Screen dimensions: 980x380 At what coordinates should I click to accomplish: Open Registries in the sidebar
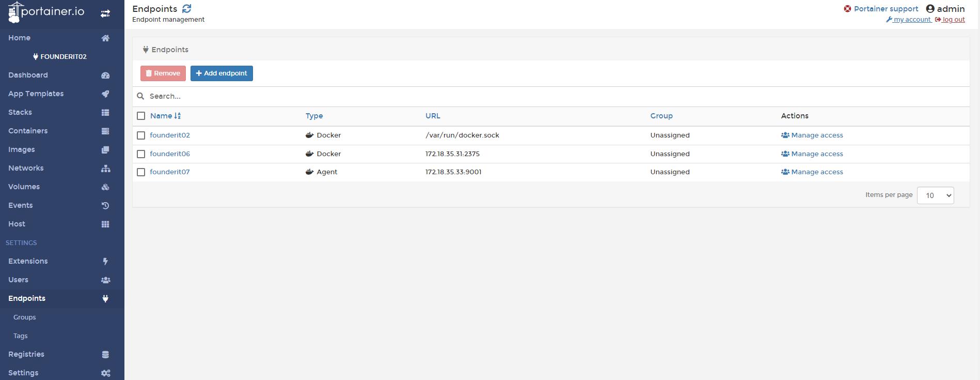(26, 355)
